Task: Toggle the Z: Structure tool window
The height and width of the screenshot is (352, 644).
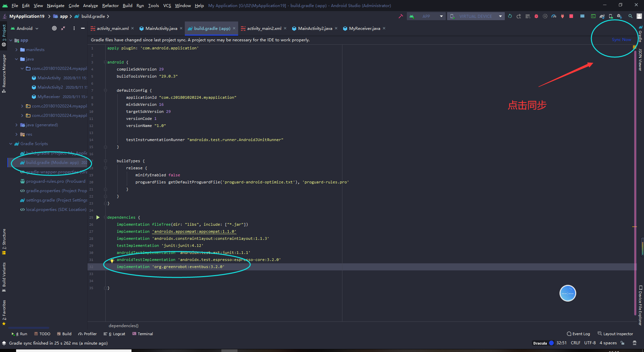Action: [x=4, y=242]
